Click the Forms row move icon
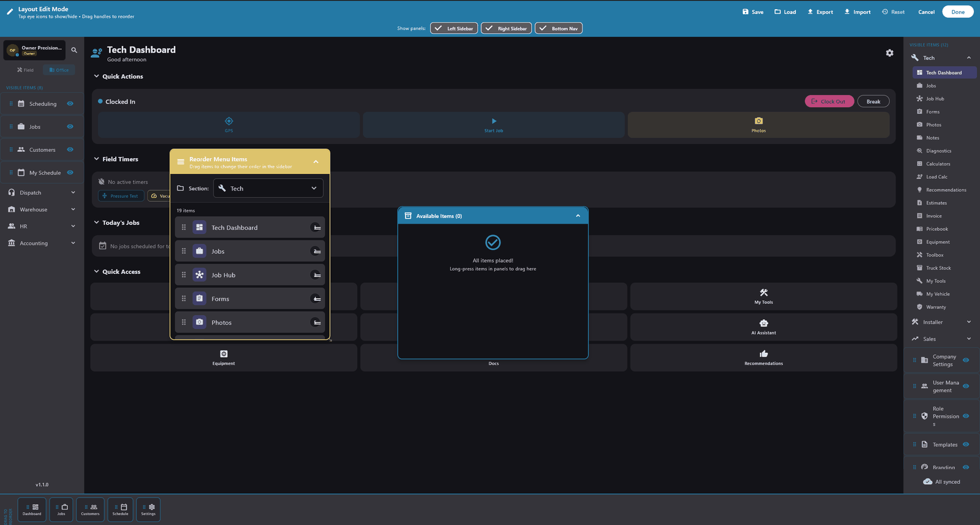980x525 pixels. point(317,299)
